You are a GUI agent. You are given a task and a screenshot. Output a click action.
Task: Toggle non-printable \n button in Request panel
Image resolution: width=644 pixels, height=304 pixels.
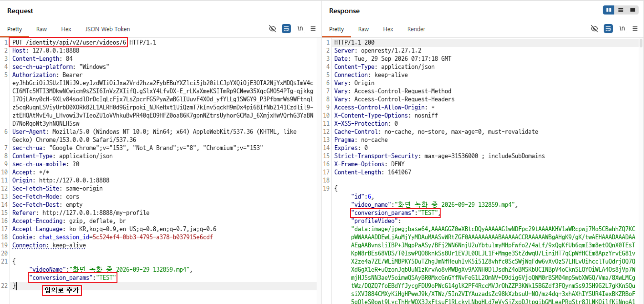pyautogui.click(x=300, y=29)
